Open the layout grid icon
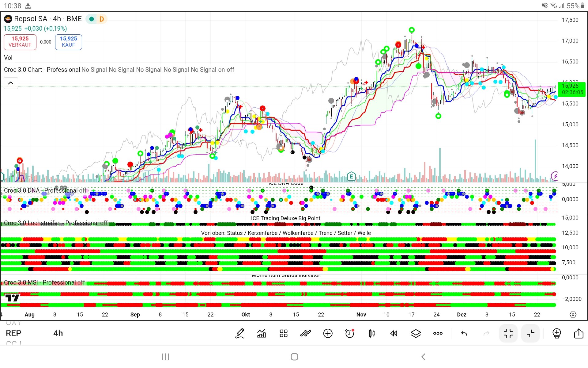Image resolution: width=588 pixels, height=368 pixels. point(284,333)
